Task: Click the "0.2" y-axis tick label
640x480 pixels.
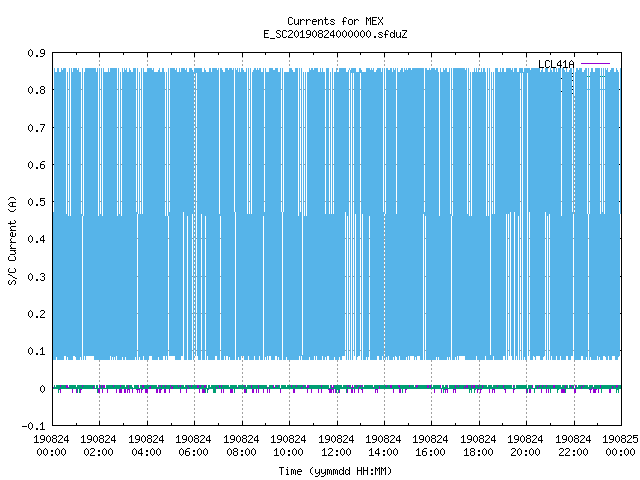Action: pyautogui.click(x=36, y=314)
